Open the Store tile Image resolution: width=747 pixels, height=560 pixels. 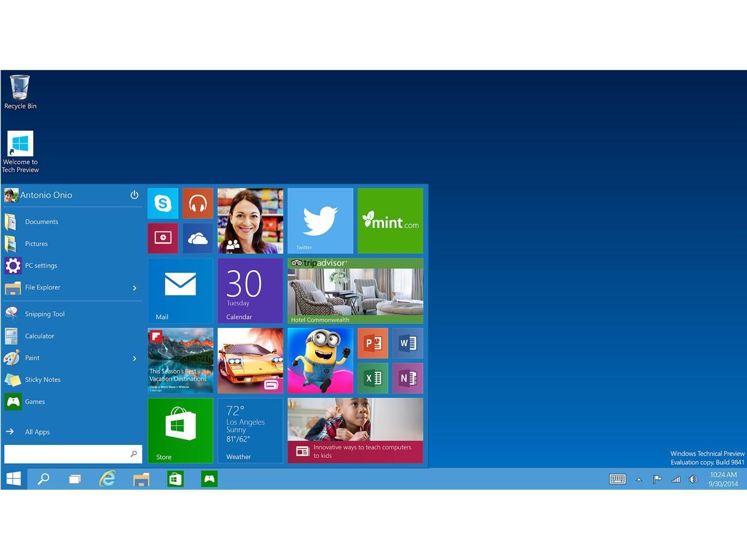180,430
